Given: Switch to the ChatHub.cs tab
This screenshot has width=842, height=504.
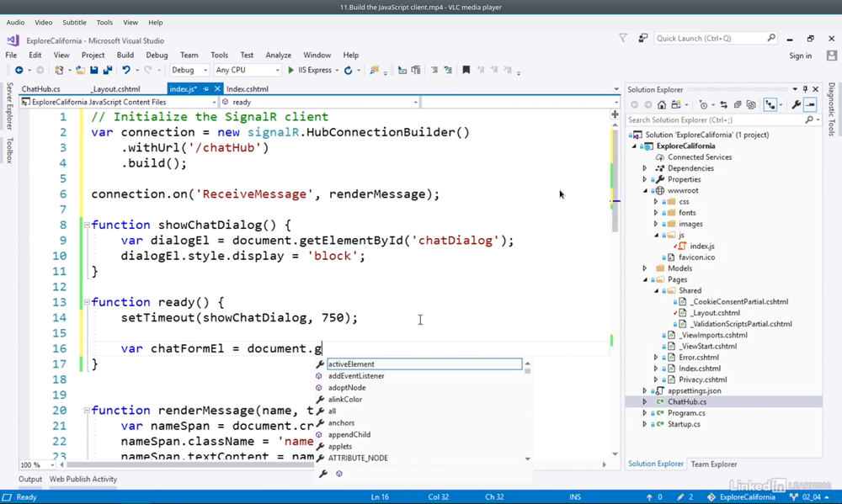Looking at the screenshot, I should coord(40,88).
